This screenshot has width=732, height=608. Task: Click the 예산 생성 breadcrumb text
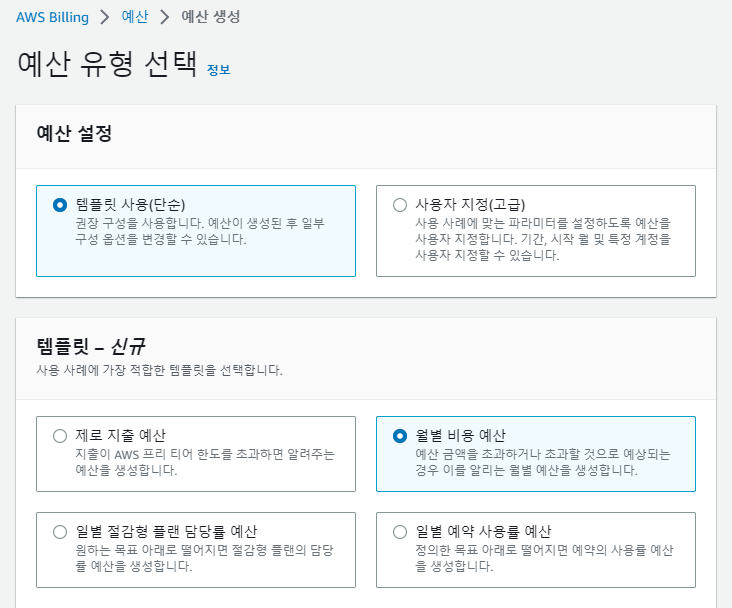pos(211,17)
